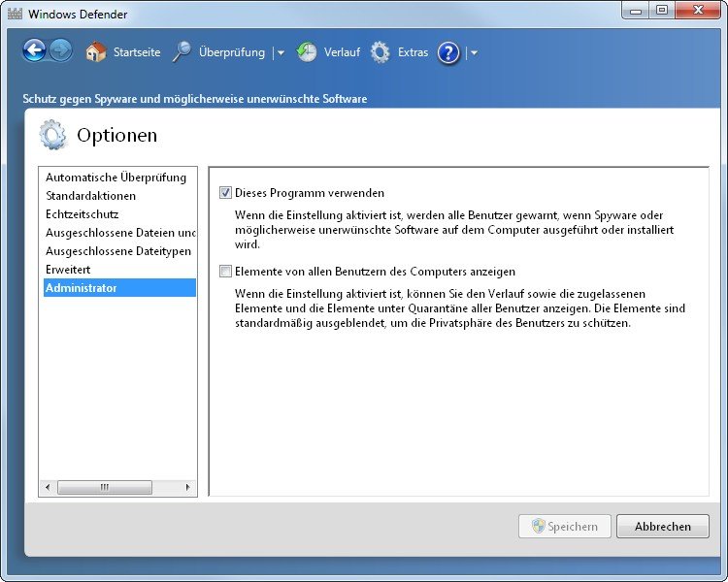The image size is (728, 582).
Task: Expand the Überprüfung dropdown arrow
Action: coord(281,53)
